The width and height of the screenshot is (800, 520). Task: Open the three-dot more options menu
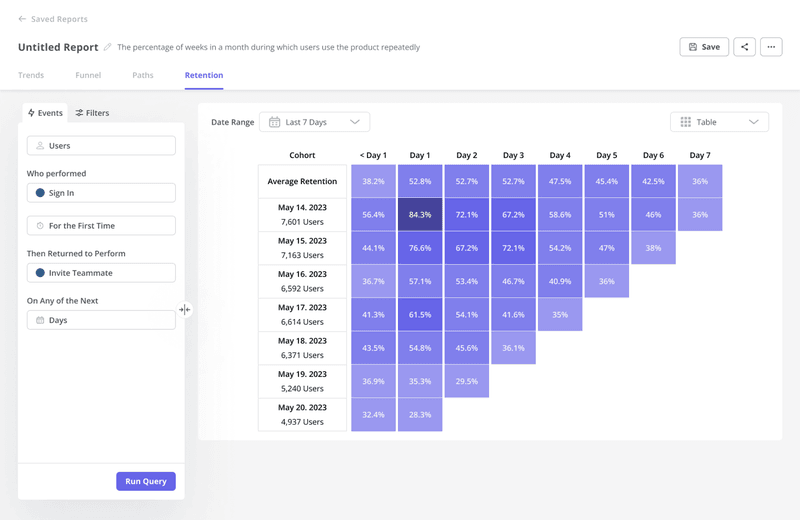click(770, 47)
